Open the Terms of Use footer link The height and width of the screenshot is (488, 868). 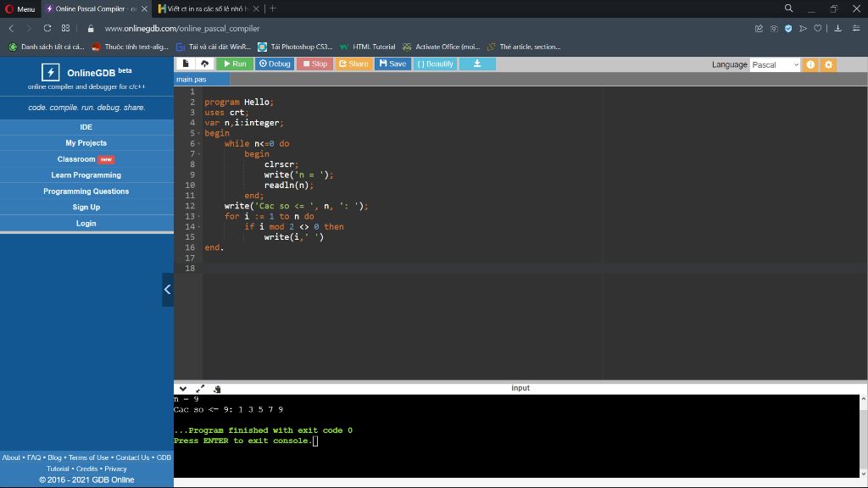(x=88, y=457)
